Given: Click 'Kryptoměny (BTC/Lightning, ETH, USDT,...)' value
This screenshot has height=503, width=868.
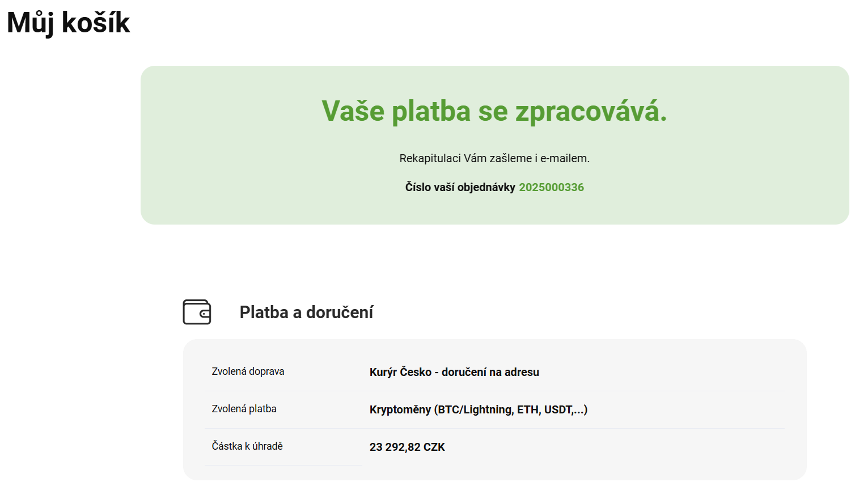Looking at the screenshot, I should (x=479, y=409).
